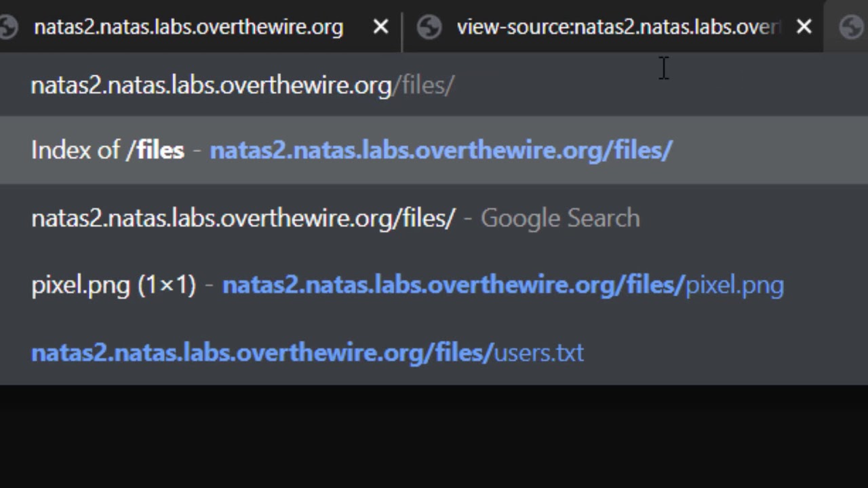This screenshot has width=868, height=488.
Task: Switch to the natas2.natas.labs.overthewire.org tab
Action: click(x=189, y=27)
